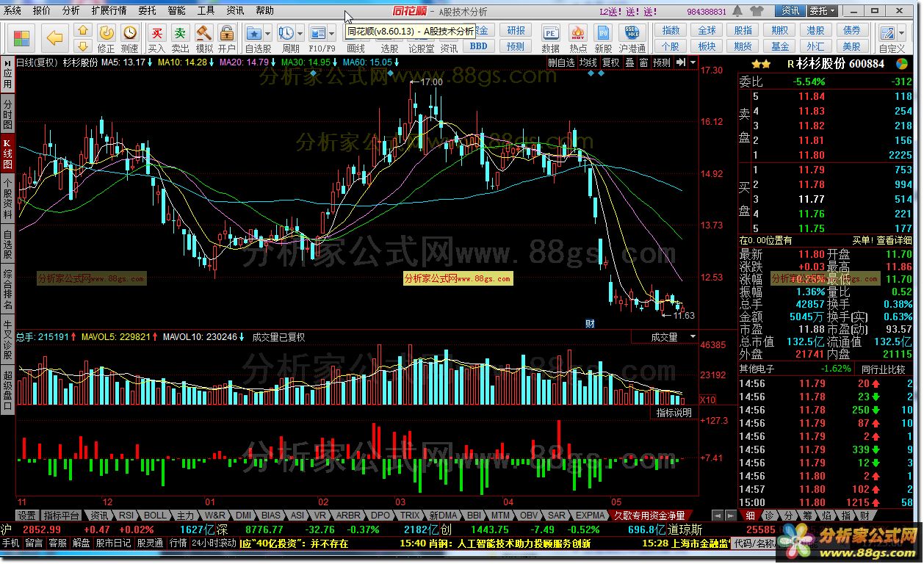Toggle the 叠 overlay button
924x564 pixels.
pyautogui.click(x=629, y=62)
